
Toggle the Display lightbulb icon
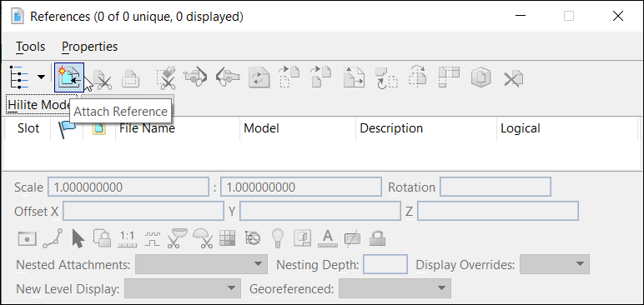coord(278,237)
